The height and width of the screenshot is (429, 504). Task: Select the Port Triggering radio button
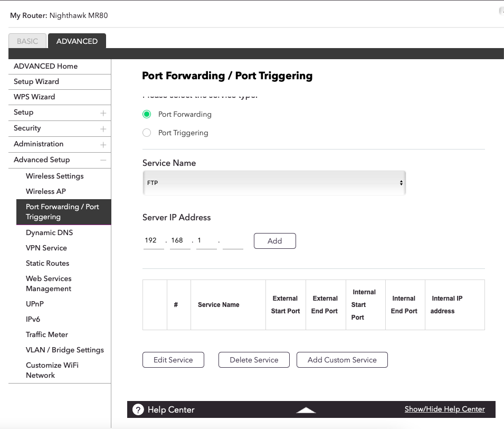147,133
